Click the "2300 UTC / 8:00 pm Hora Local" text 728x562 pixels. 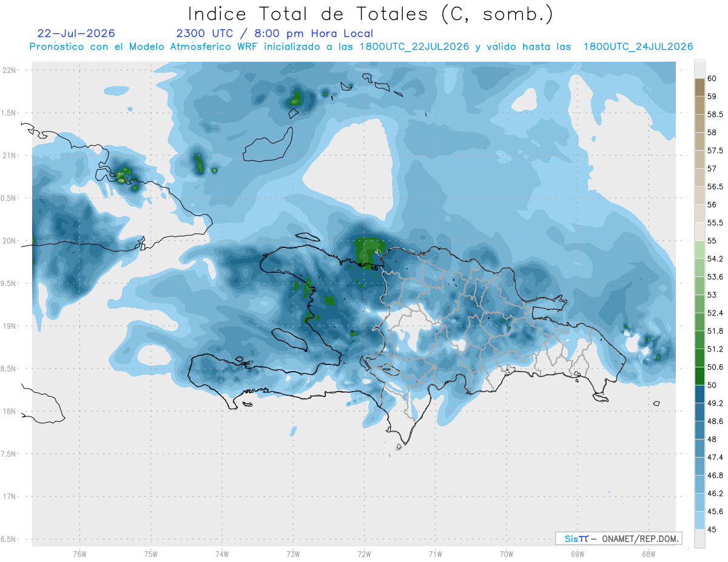(275, 33)
